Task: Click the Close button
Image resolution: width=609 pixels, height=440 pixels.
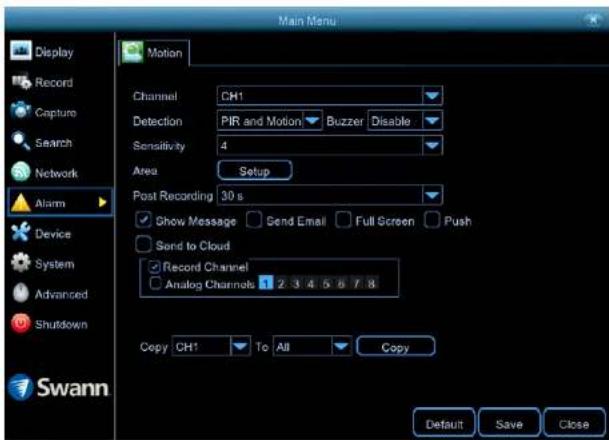Action: [x=574, y=423]
